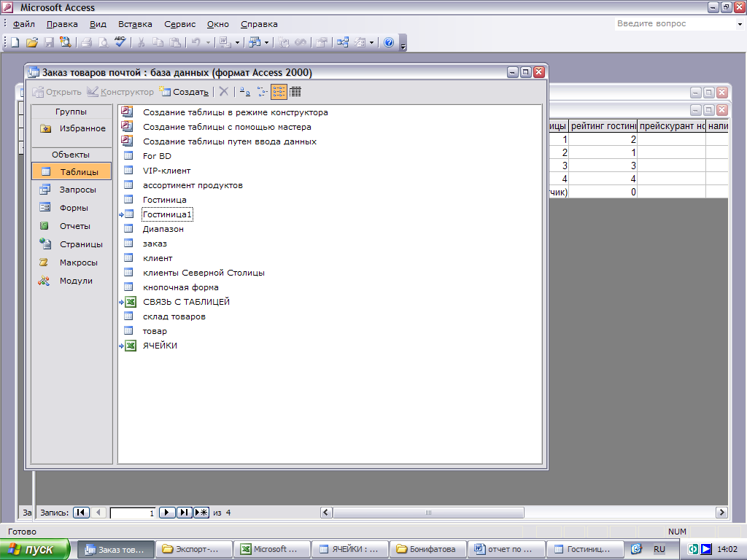Click the Конструктор button
This screenshot has height=560, width=747.
(120, 91)
